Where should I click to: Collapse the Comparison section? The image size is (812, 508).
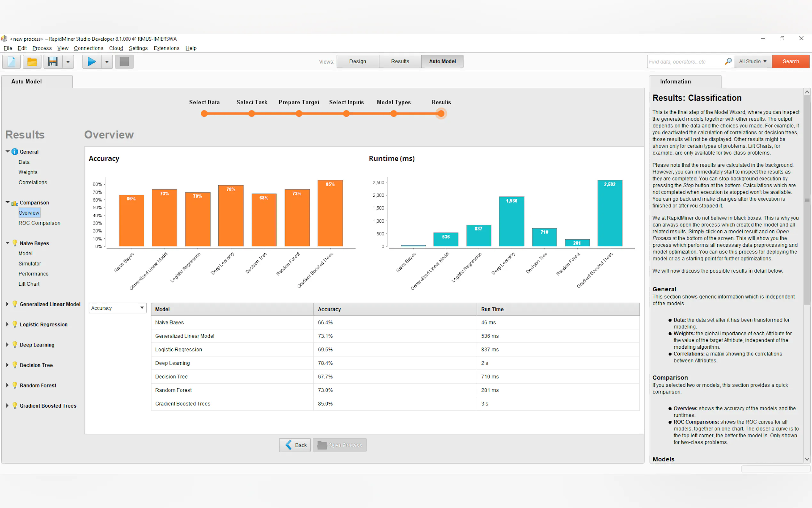7,202
